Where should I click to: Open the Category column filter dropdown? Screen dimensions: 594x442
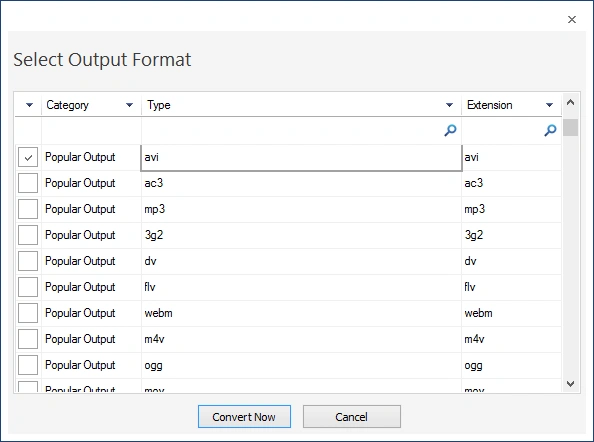point(130,105)
